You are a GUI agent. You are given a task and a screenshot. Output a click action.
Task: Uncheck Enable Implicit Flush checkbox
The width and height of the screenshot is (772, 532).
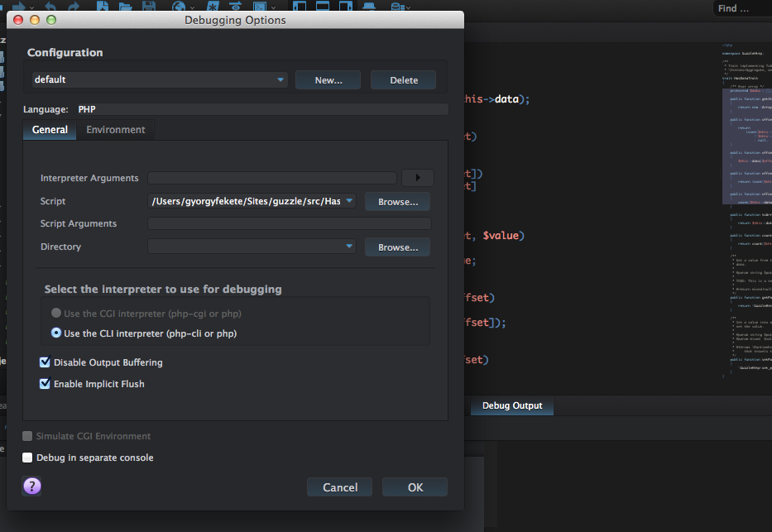coord(45,384)
